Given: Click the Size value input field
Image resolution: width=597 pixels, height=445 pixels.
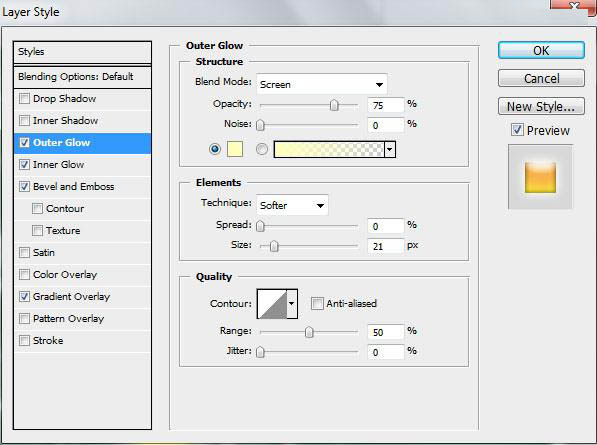Looking at the screenshot, I should pyautogui.click(x=386, y=246).
